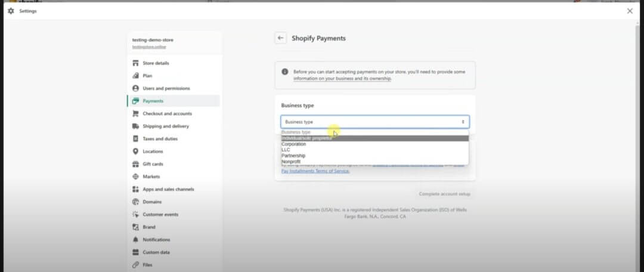
Task: Choose Partnership from business type list
Action: [374, 156]
